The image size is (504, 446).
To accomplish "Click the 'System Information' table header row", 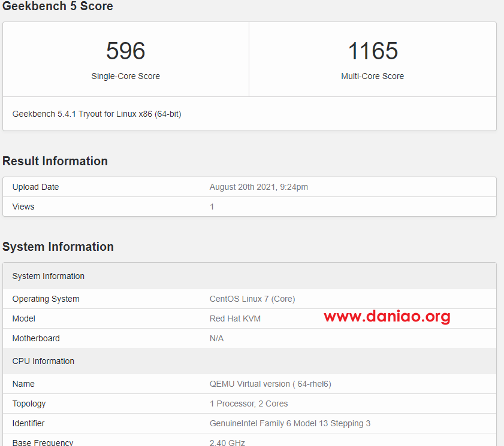I will (249, 276).
